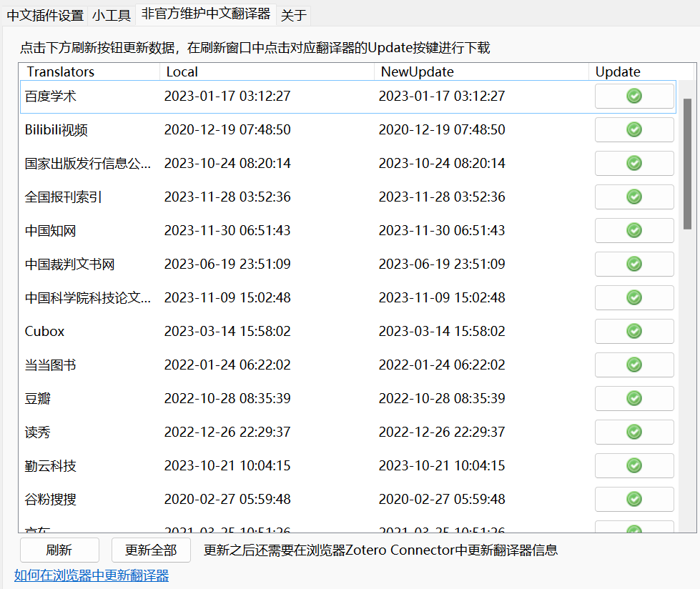This screenshot has height=589, width=700.
Task: Select the 非官方维护中文翻译器 tab
Action: 206,14
